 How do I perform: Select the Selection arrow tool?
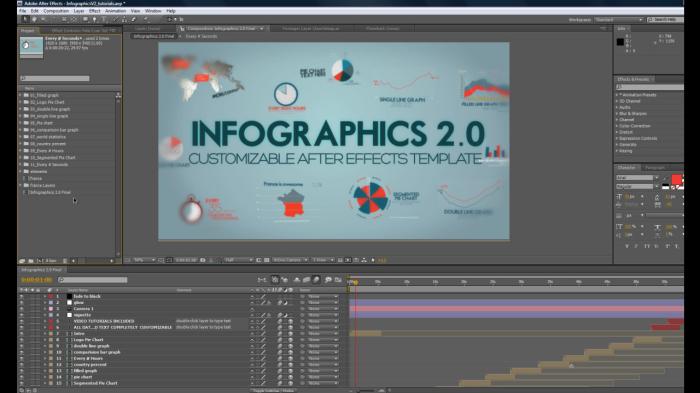pos(25,19)
